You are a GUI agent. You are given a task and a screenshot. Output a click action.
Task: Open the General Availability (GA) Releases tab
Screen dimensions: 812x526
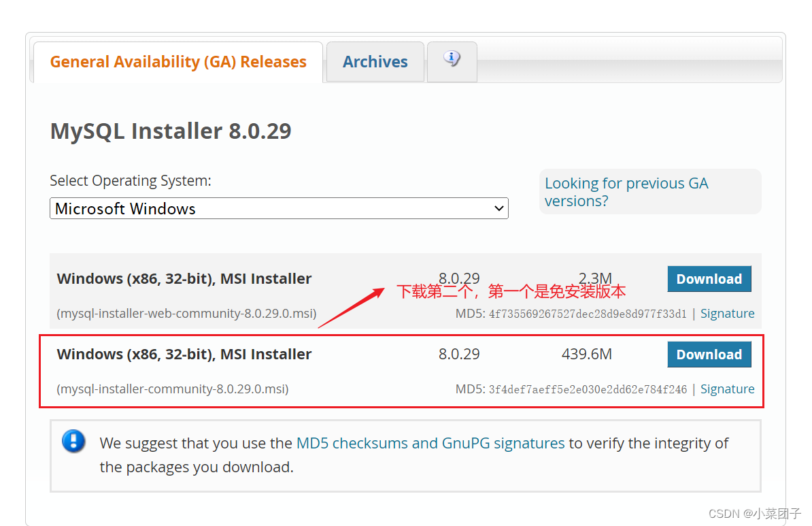[x=178, y=62]
